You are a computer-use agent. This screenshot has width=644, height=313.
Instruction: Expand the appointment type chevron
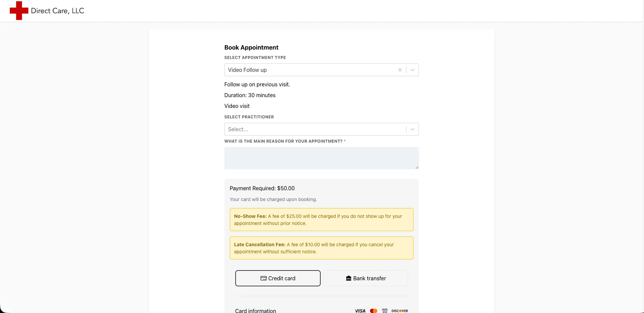pos(412,70)
